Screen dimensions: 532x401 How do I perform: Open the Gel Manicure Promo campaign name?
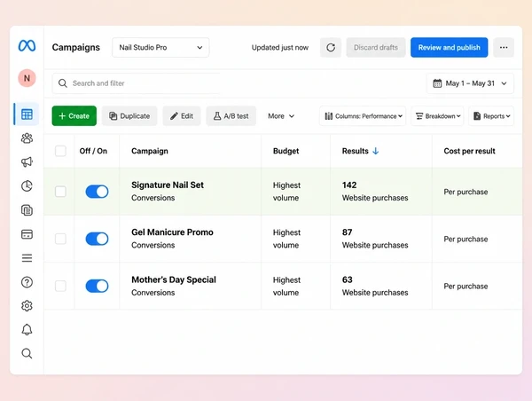point(172,232)
